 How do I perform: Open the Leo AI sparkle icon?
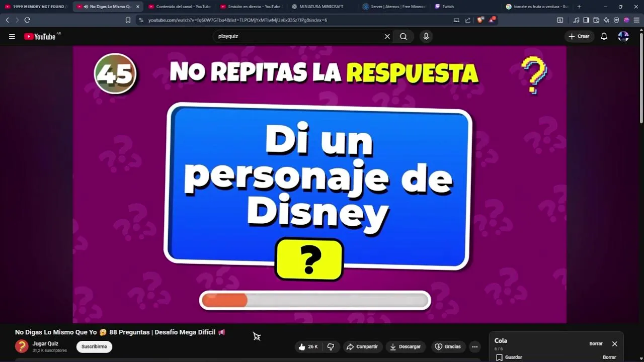coord(606,20)
